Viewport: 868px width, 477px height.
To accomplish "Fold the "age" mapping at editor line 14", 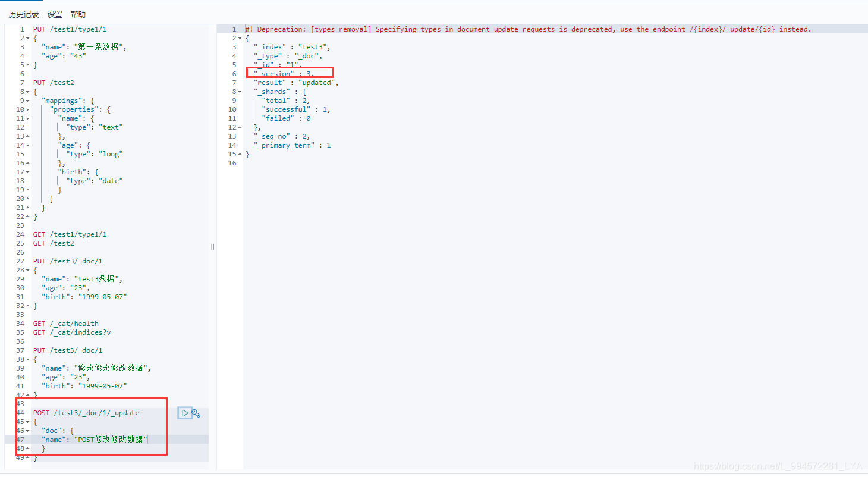I will pyautogui.click(x=28, y=146).
